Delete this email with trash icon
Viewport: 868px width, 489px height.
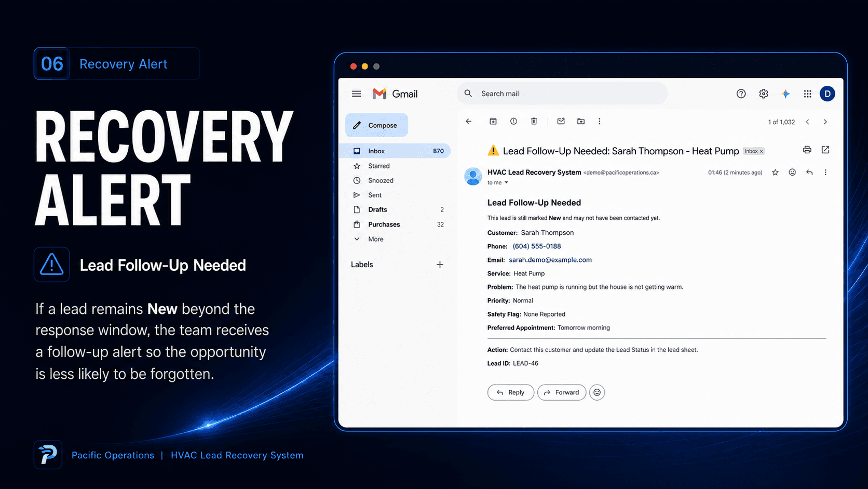coord(534,122)
